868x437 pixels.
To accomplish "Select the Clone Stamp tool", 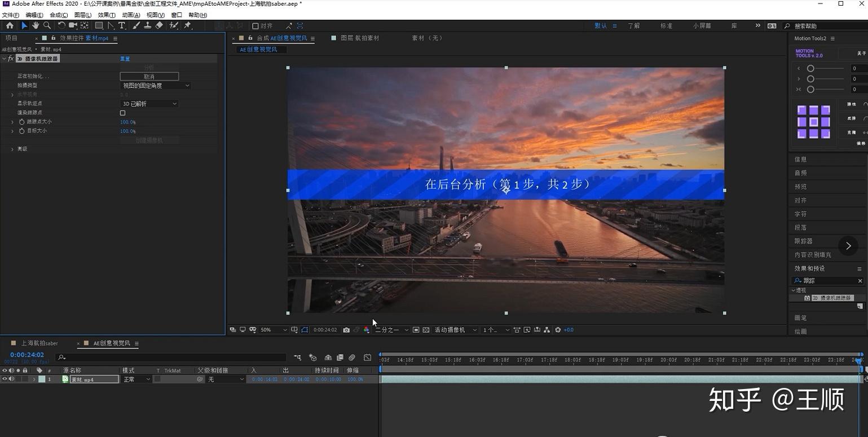I will pyautogui.click(x=147, y=25).
